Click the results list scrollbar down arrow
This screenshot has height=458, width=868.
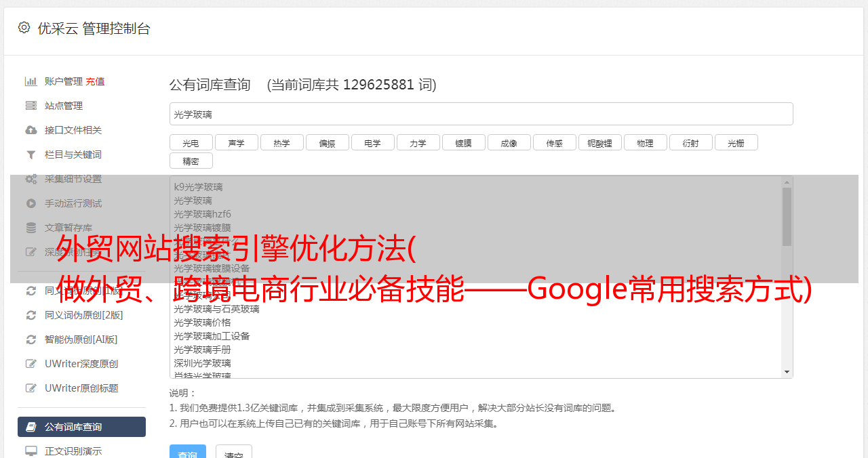[787, 372]
